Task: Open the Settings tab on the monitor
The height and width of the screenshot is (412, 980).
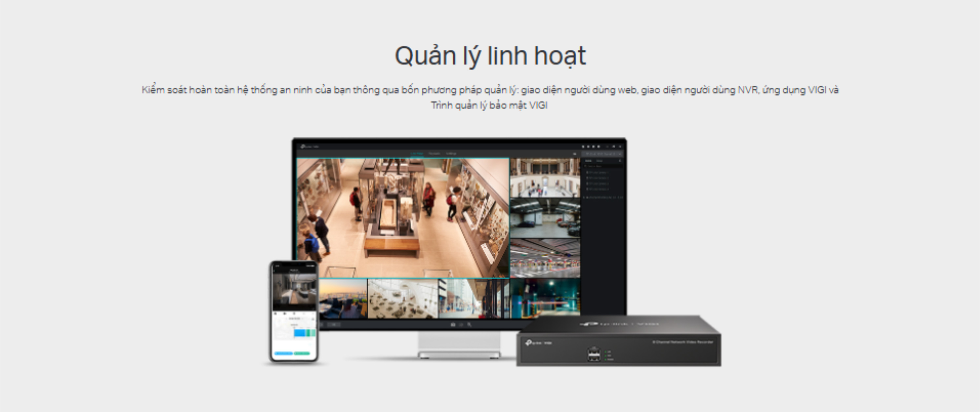Action: point(451,154)
